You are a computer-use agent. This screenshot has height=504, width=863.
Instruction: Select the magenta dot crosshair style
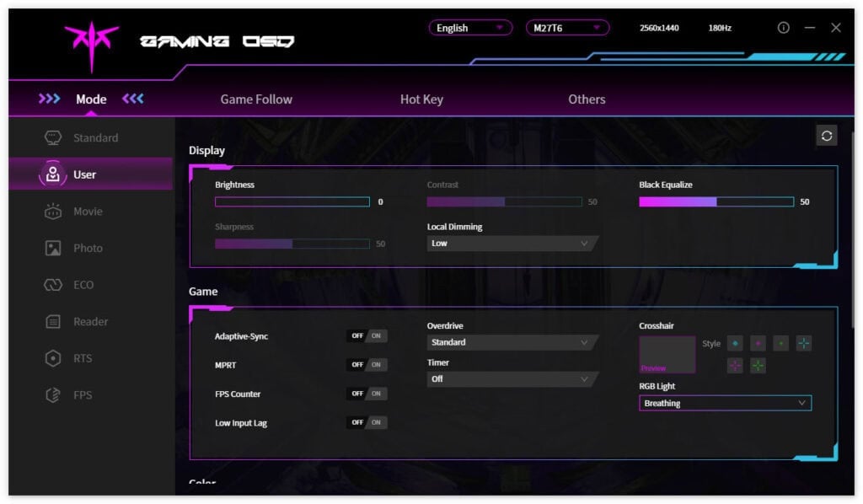click(x=758, y=343)
